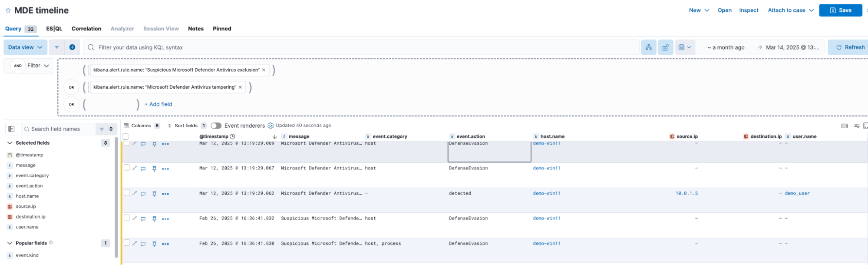The height and width of the screenshot is (265, 868).
Task: Focus the KQL filter search box
Action: pyautogui.click(x=361, y=47)
